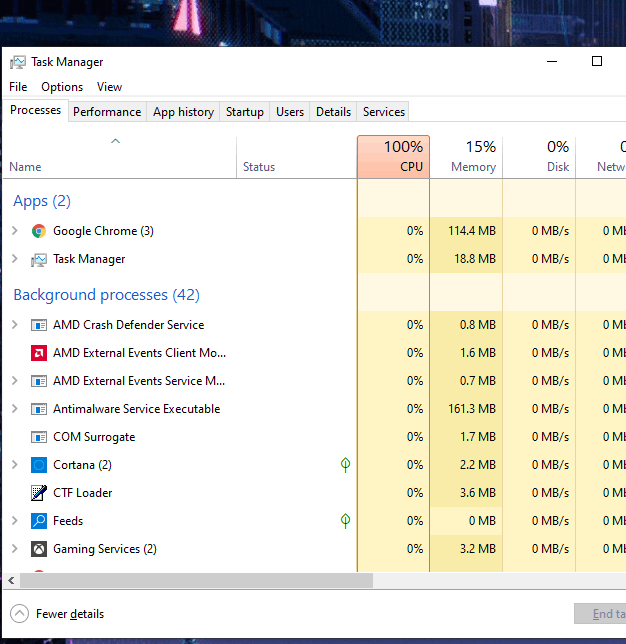This screenshot has width=626, height=644.
Task: Click AMD External Events Service icon
Action: pos(39,381)
